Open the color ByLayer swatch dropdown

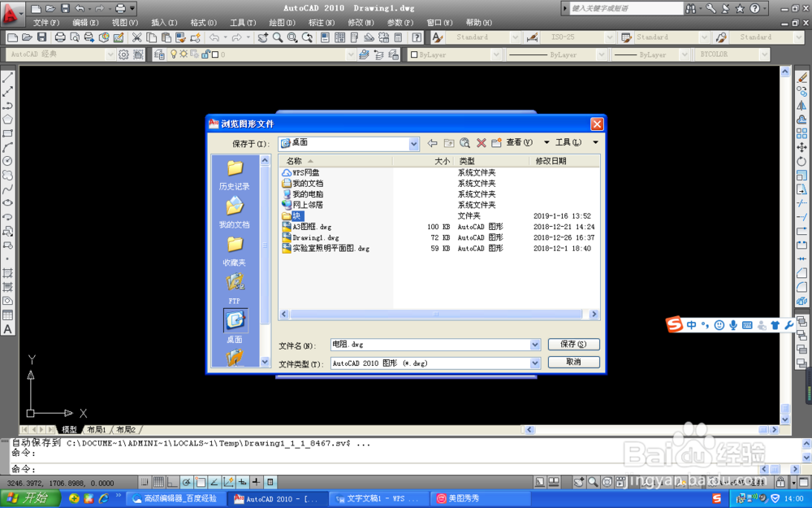click(x=496, y=54)
